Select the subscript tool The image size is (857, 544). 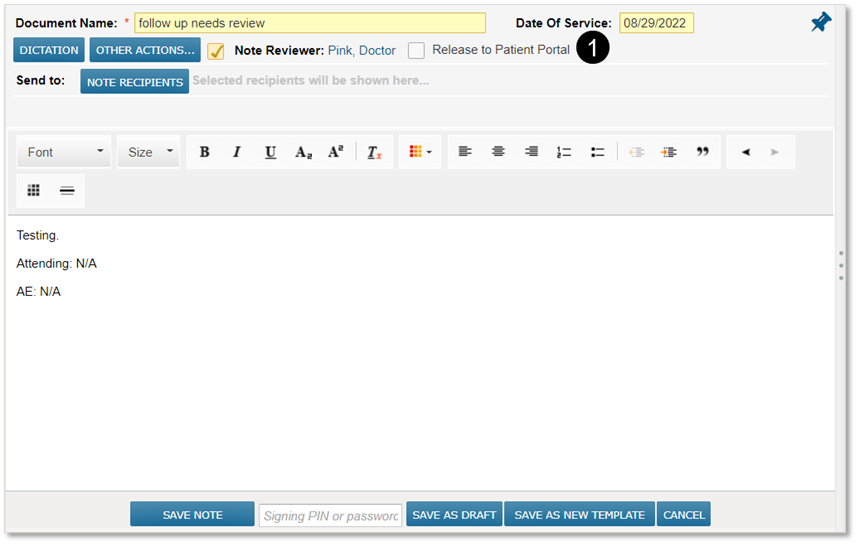(303, 152)
